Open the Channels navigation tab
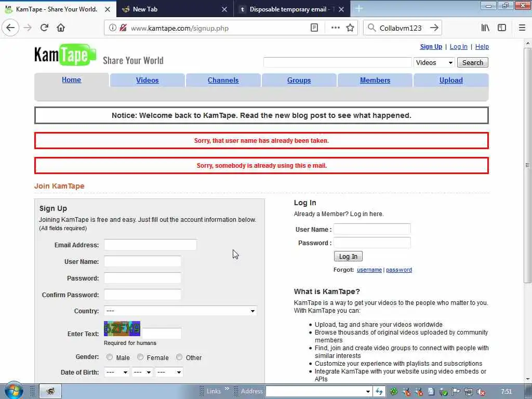This screenshot has height=399, width=532. click(x=223, y=80)
